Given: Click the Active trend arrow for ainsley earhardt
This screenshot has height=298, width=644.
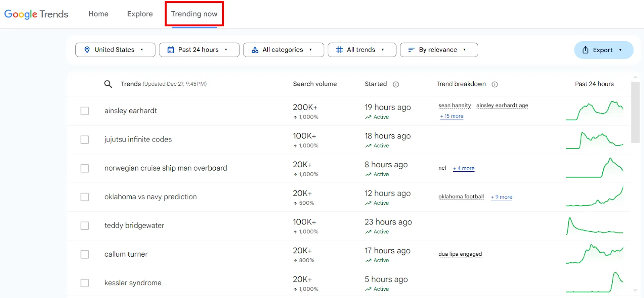Looking at the screenshot, I should click(x=368, y=117).
